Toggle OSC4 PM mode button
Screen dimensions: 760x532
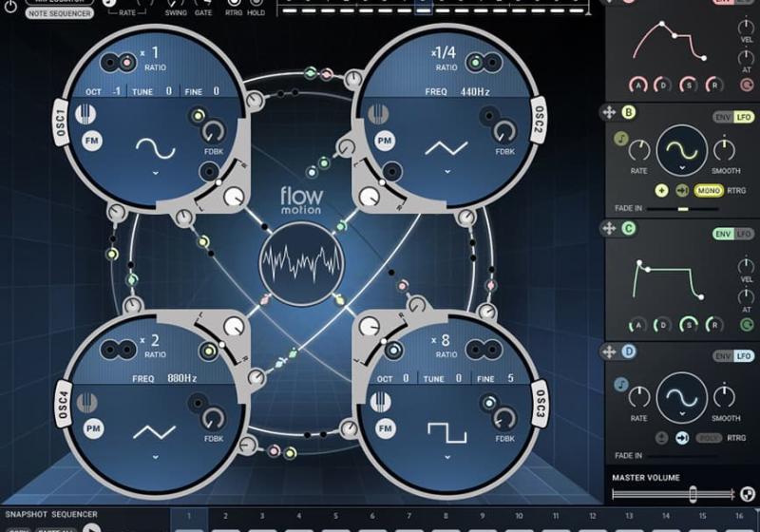click(x=93, y=428)
